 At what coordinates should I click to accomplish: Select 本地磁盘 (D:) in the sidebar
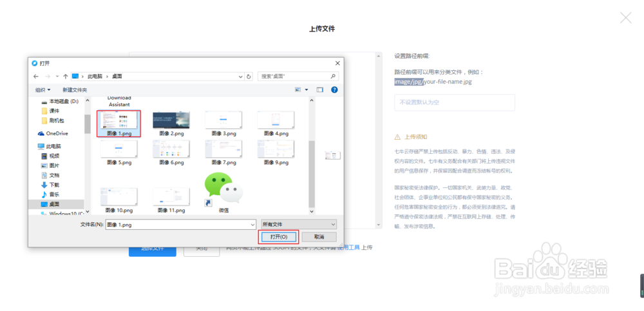point(60,101)
